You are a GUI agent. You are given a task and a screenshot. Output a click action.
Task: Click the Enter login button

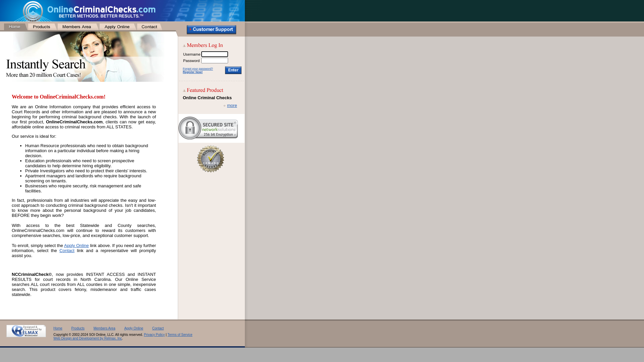(233, 70)
